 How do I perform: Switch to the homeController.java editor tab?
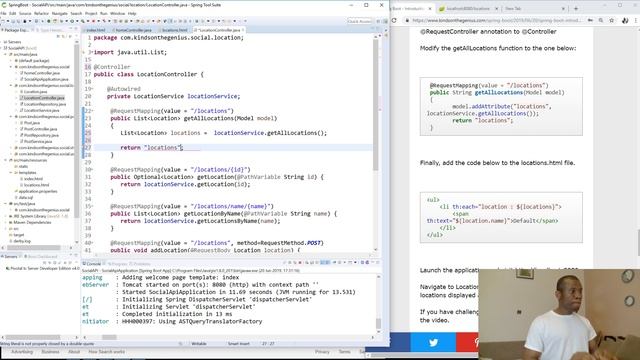pos(133,30)
